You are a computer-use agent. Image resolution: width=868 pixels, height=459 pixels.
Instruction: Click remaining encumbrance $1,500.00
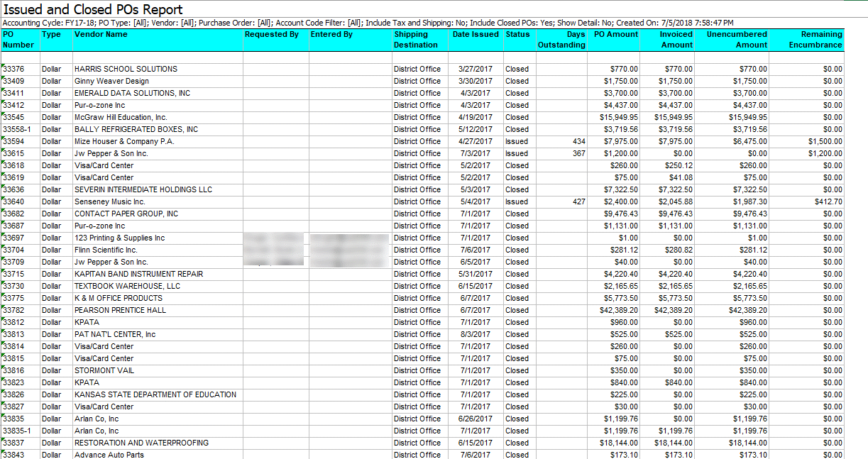[825, 142]
